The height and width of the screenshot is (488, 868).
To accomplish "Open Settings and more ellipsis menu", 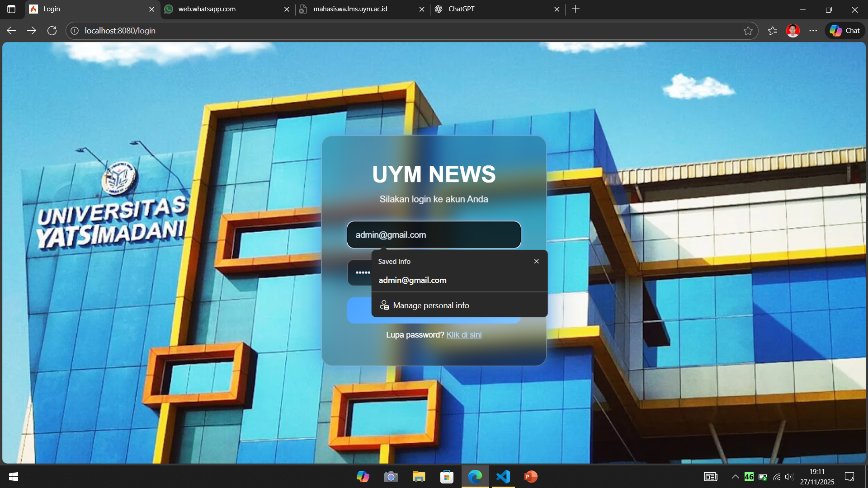I will click(813, 31).
